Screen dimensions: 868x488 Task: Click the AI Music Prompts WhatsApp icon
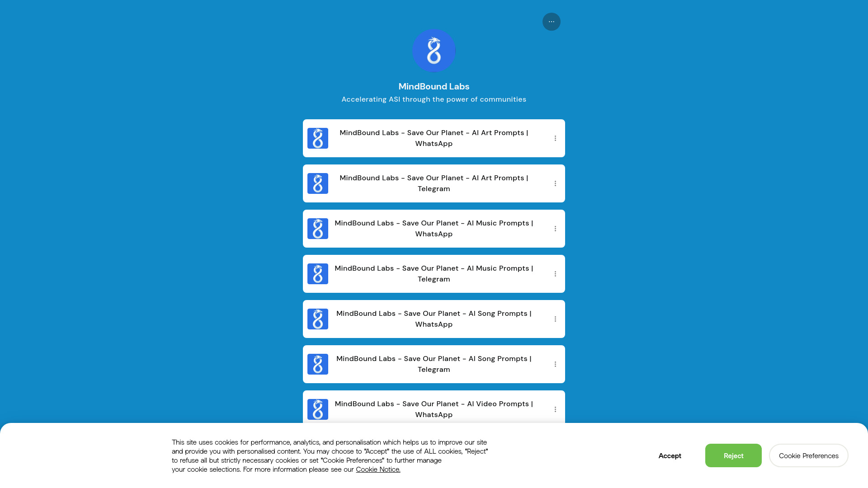coord(318,228)
